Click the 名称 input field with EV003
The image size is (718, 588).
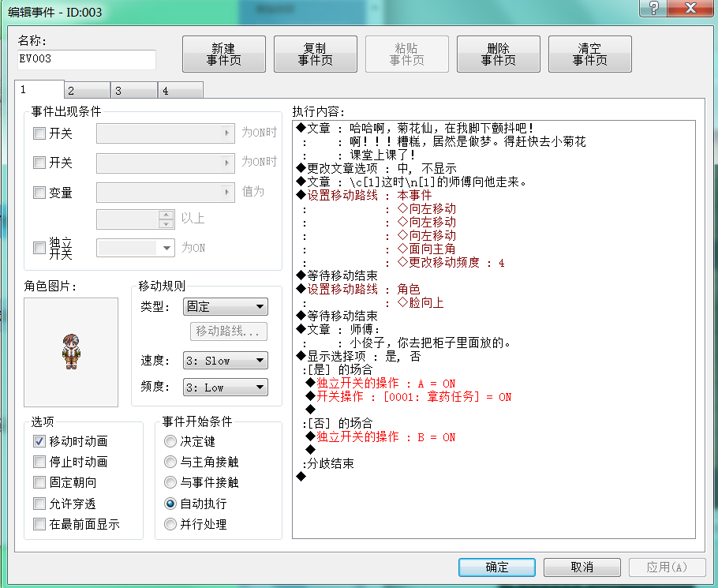click(87, 59)
